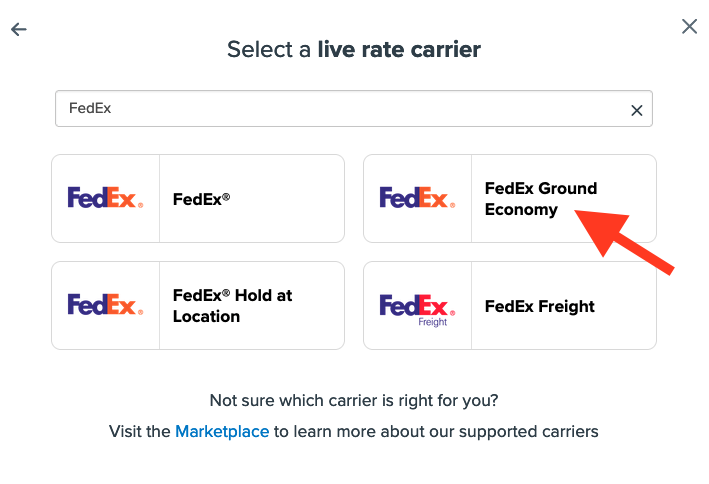
Task: Click the 'Visit the' text before Marketplace
Action: pos(140,432)
